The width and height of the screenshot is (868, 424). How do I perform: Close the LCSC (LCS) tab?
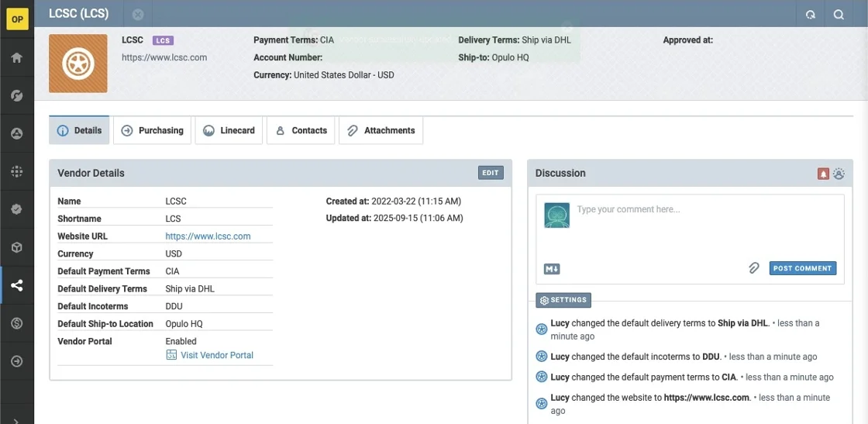pyautogui.click(x=138, y=15)
